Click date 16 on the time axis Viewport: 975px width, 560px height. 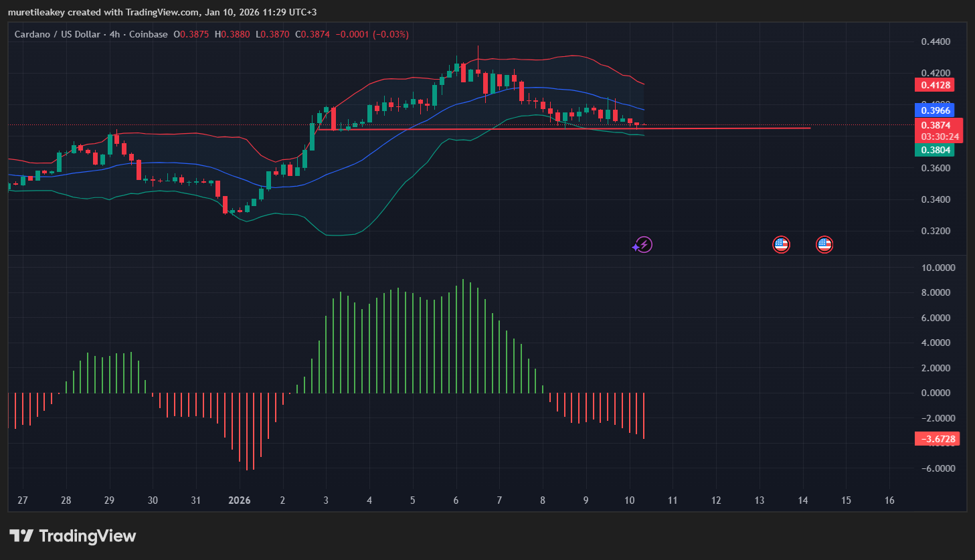pyautogui.click(x=889, y=500)
